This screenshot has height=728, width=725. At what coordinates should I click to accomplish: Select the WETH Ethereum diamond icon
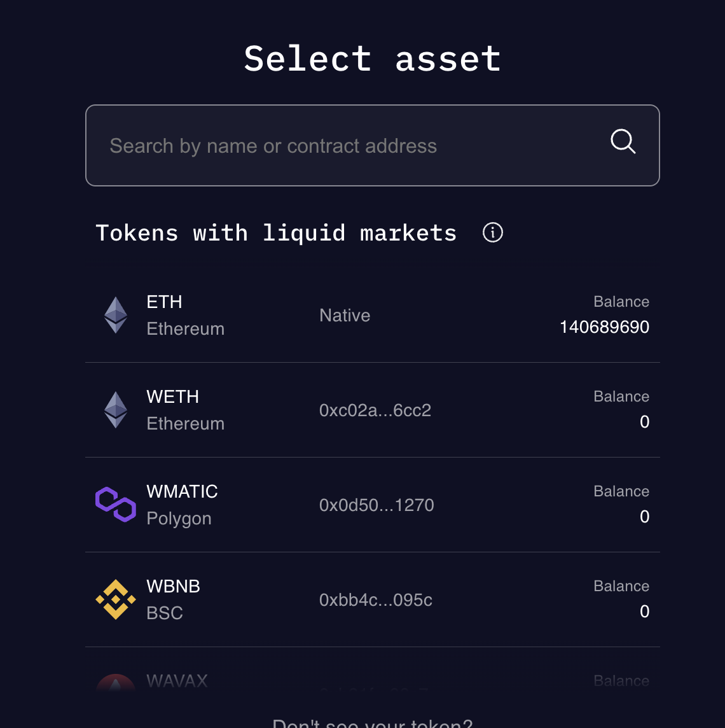coord(116,409)
